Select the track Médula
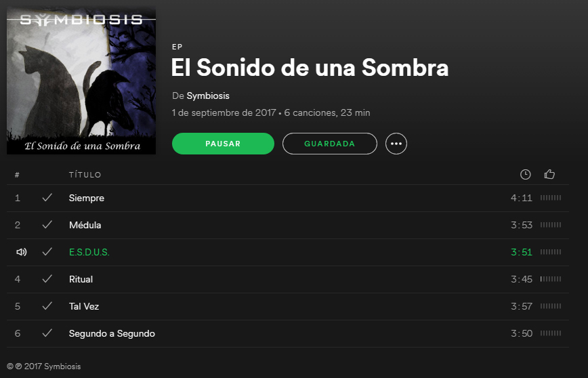Image resolution: width=588 pixels, height=378 pixels. click(288, 225)
